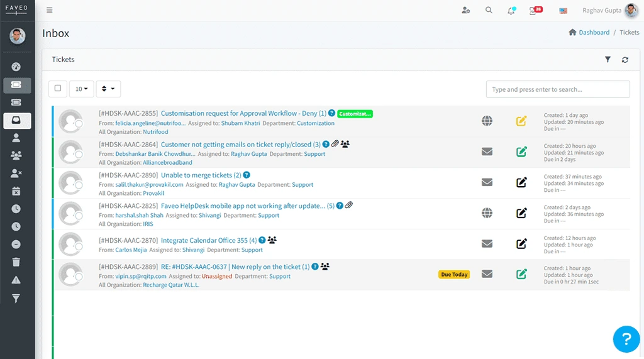Open the red-badged updates icon
The height and width of the screenshot is (359, 644).
point(536,11)
